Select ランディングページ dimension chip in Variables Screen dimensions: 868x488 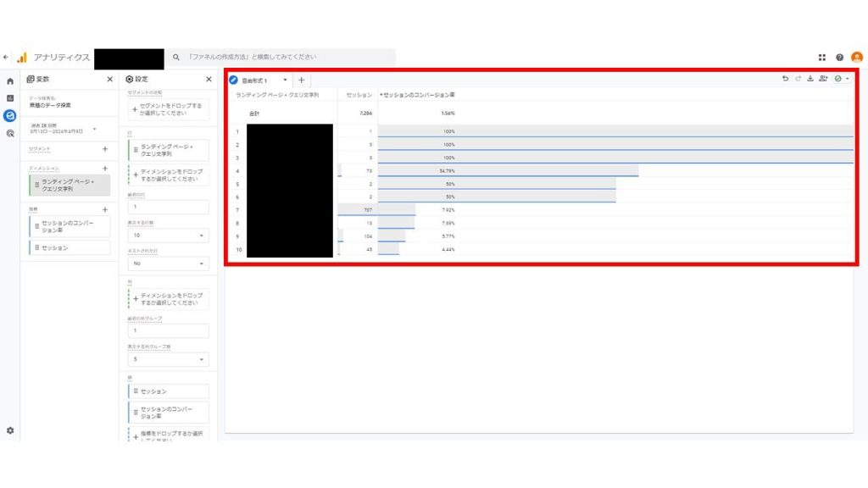pyautogui.click(x=70, y=185)
